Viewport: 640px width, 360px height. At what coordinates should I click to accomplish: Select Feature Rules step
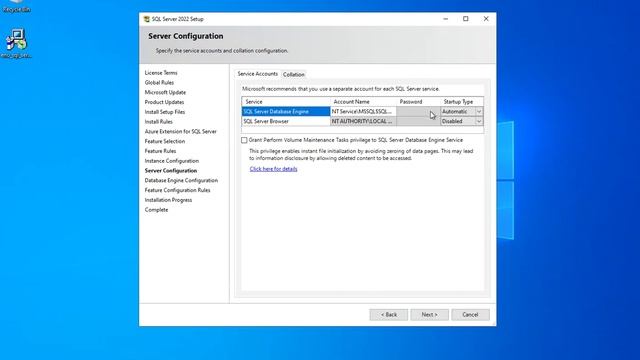click(160, 151)
